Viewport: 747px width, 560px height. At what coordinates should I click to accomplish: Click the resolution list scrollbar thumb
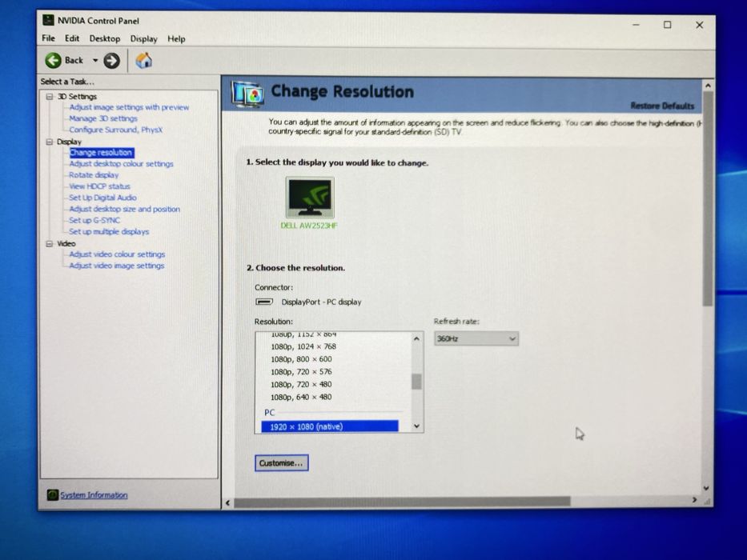tap(417, 382)
